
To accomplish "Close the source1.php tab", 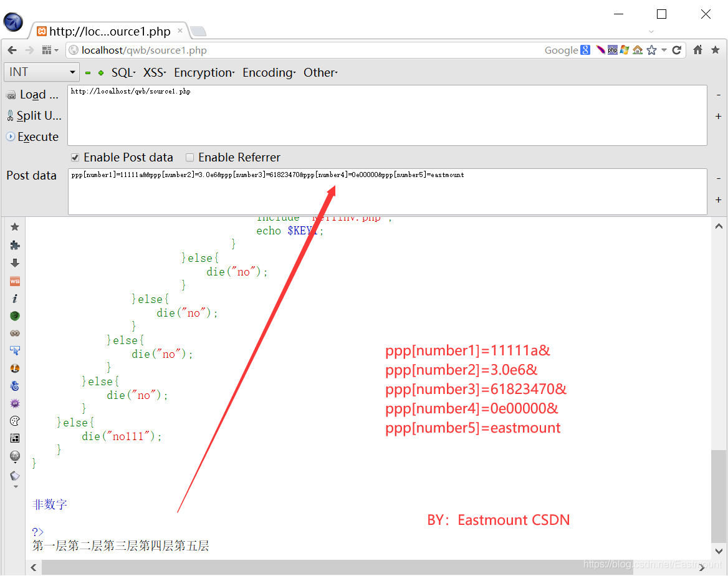I will 180,31.
